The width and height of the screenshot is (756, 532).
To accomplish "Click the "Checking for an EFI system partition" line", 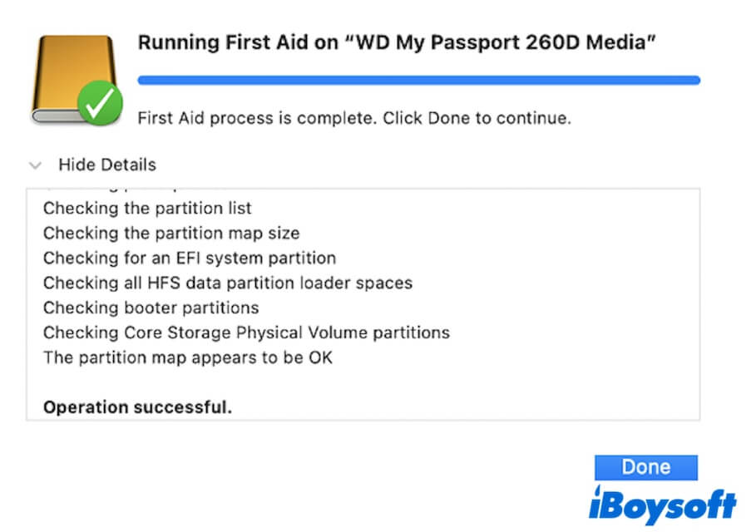I will point(190,258).
